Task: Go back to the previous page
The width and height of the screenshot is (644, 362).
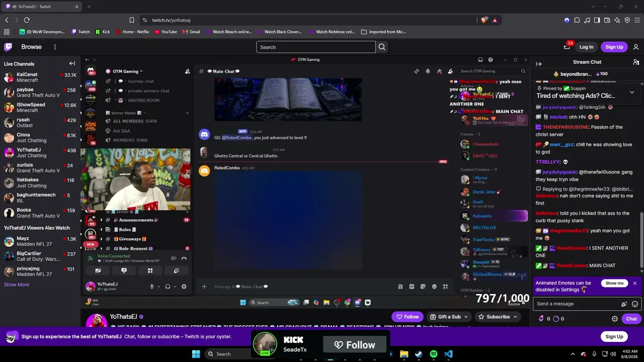Action: (x=7, y=20)
